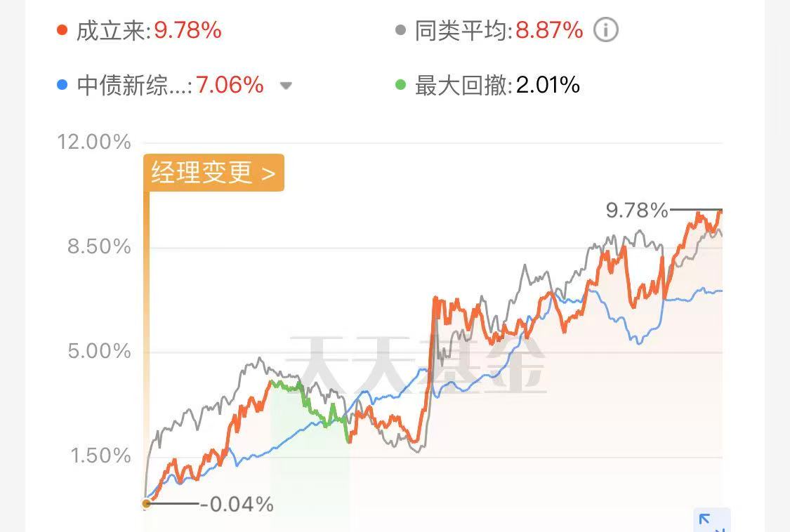This screenshot has width=790, height=532.
Task: Click the green max drawdown shaded region
Action: pyautogui.click(x=310, y=453)
